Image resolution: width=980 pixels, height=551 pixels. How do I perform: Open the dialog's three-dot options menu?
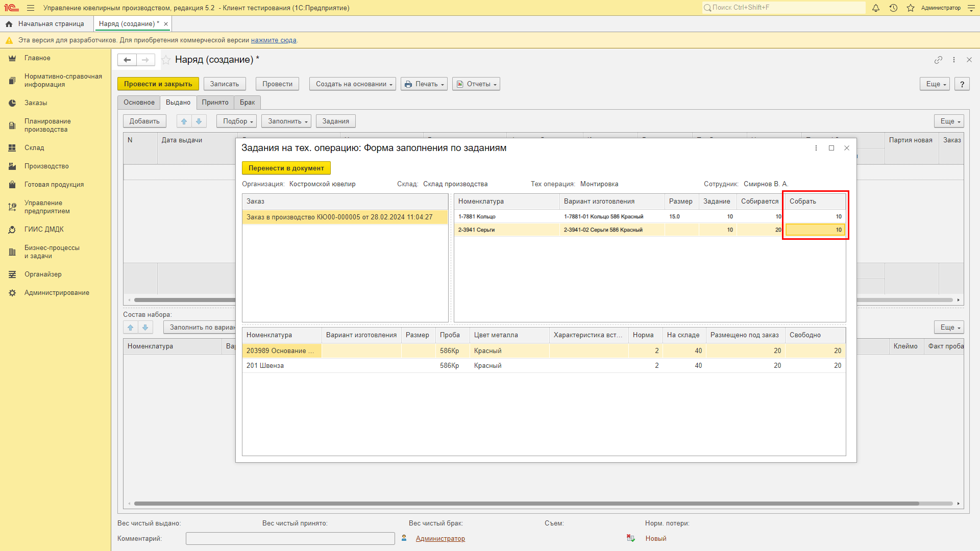click(x=816, y=148)
